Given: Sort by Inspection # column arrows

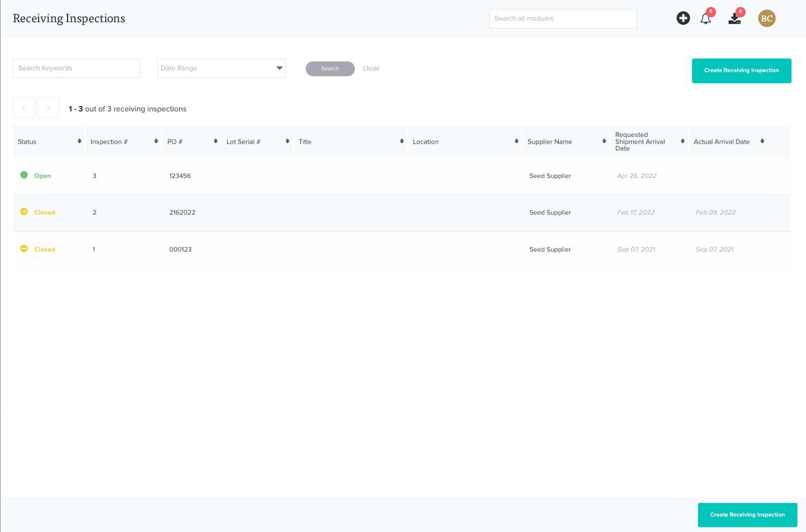Looking at the screenshot, I should pyautogui.click(x=156, y=142).
